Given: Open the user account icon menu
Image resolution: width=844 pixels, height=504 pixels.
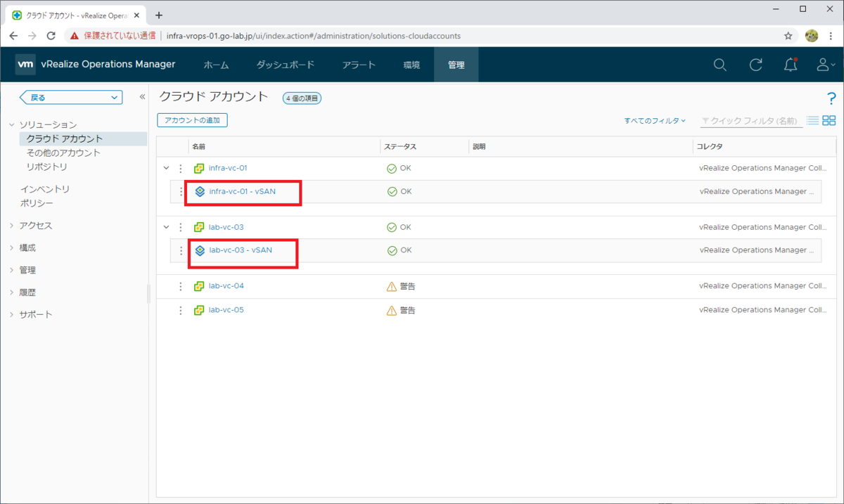Looking at the screenshot, I should [x=821, y=64].
